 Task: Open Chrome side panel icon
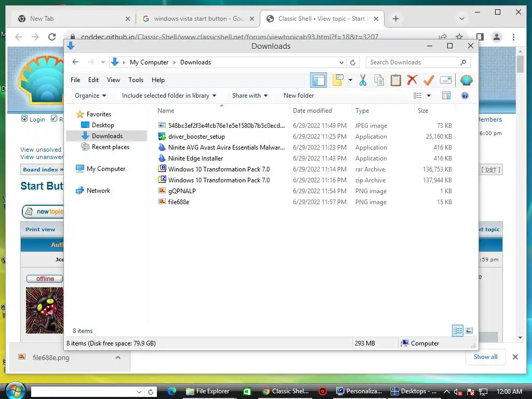pos(480,37)
